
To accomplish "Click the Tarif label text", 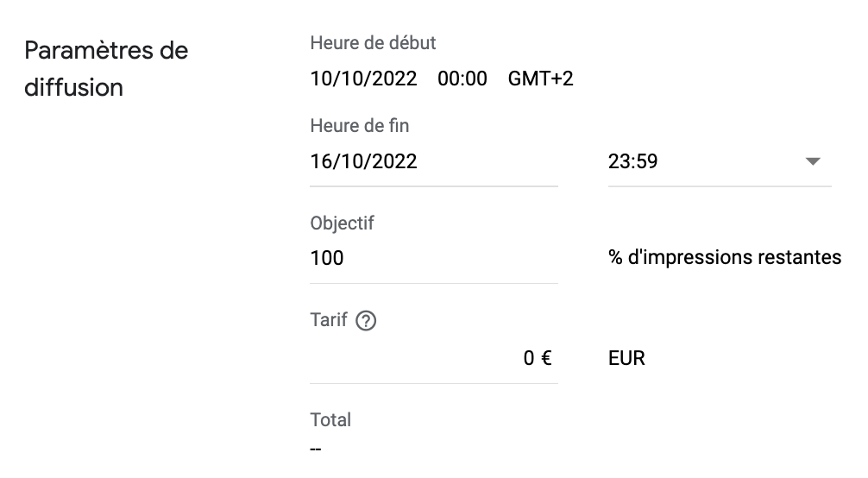I will [328, 320].
